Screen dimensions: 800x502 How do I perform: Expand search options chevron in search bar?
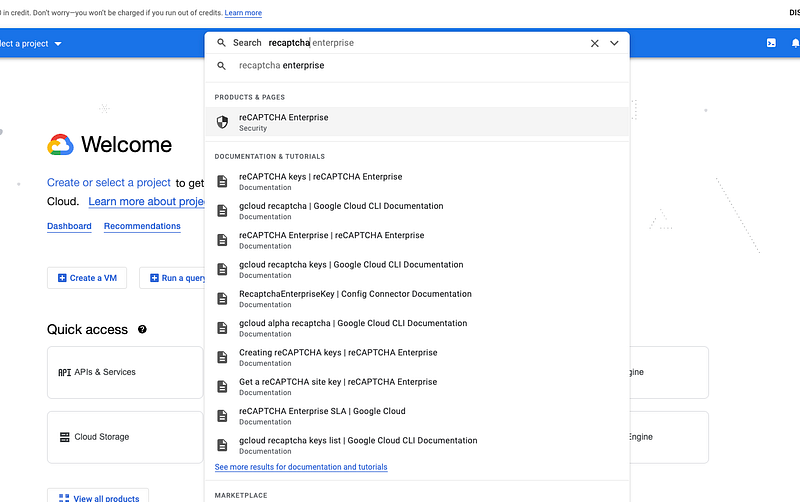pos(614,43)
